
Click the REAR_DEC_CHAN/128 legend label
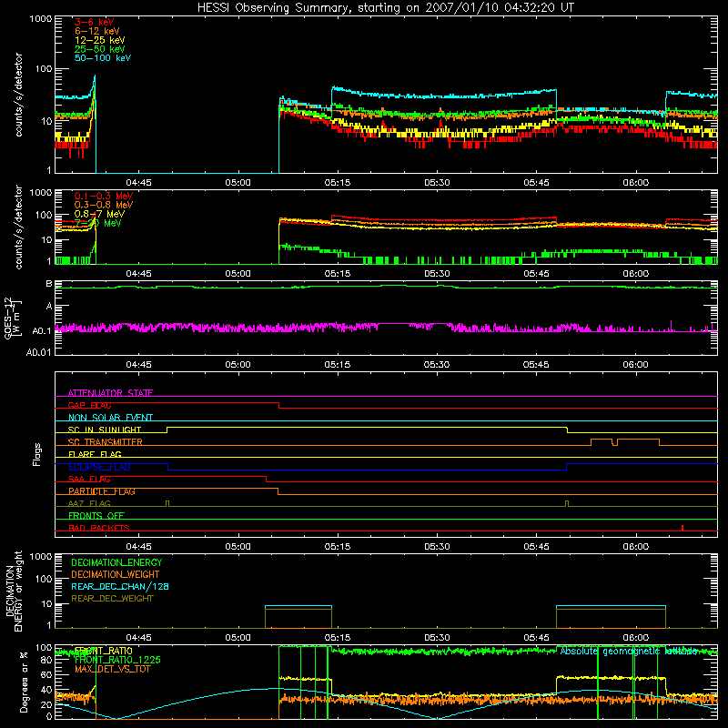(x=120, y=586)
